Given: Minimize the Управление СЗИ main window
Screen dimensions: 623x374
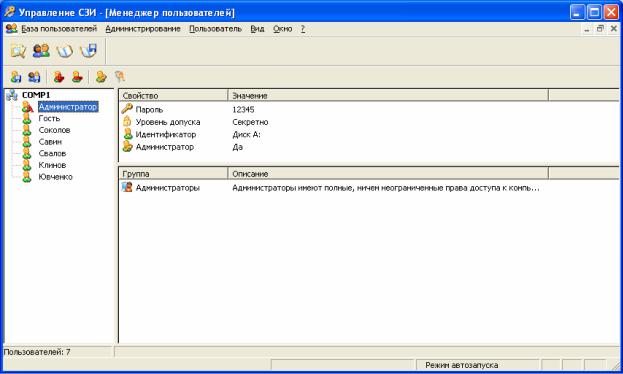Looking at the screenshot, I should coord(577,12).
